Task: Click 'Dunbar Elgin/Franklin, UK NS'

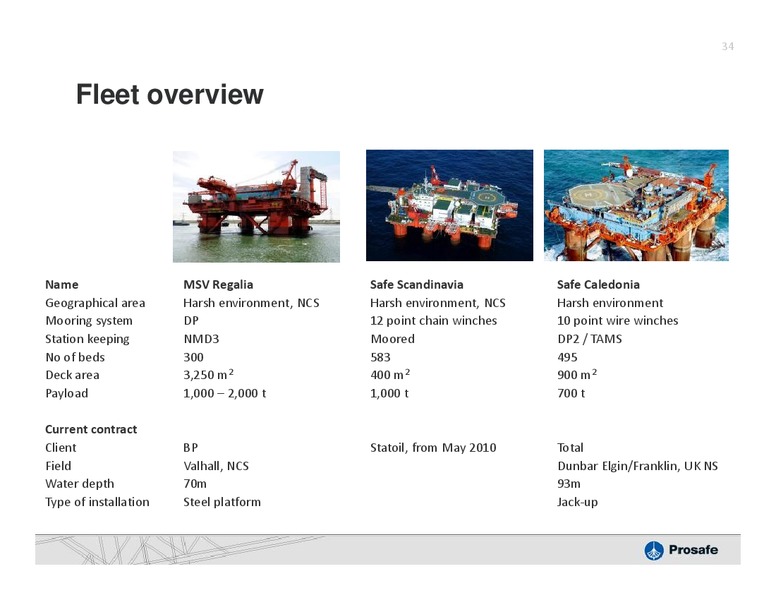Action: point(637,466)
